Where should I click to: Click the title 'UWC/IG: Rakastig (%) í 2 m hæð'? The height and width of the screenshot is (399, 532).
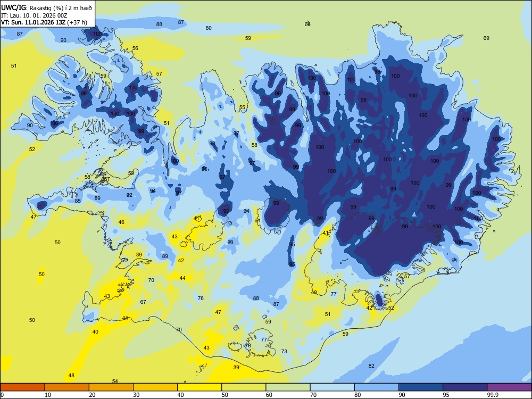[46, 7]
